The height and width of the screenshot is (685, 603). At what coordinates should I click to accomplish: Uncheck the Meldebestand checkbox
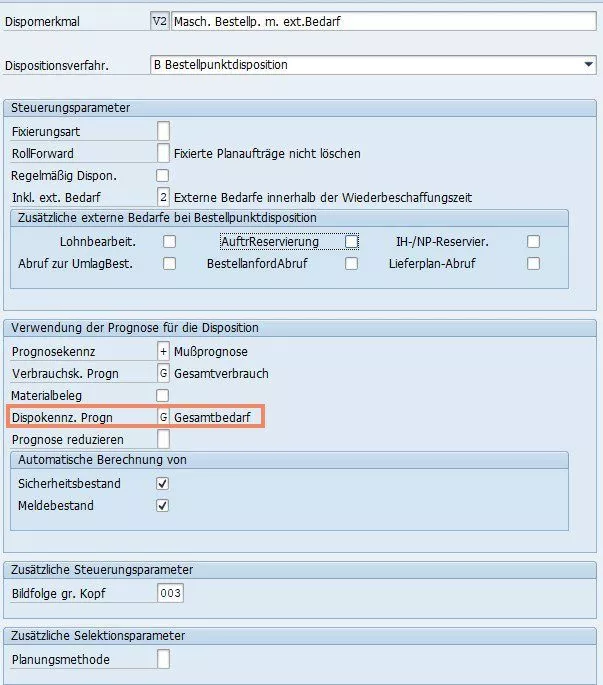pos(163,506)
